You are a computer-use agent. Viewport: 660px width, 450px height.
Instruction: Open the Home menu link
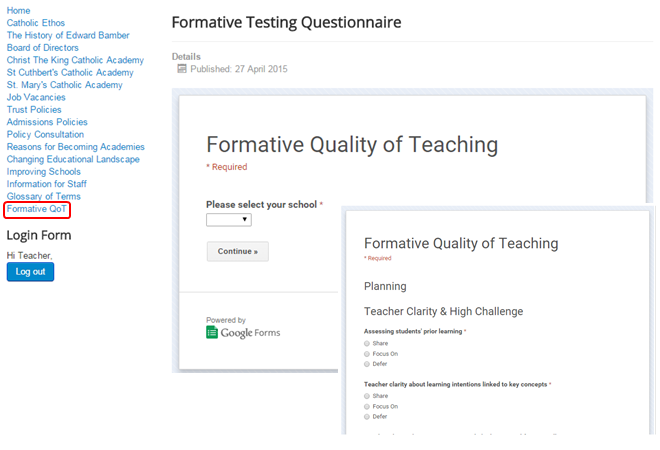pyautogui.click(x=18, y=10)
